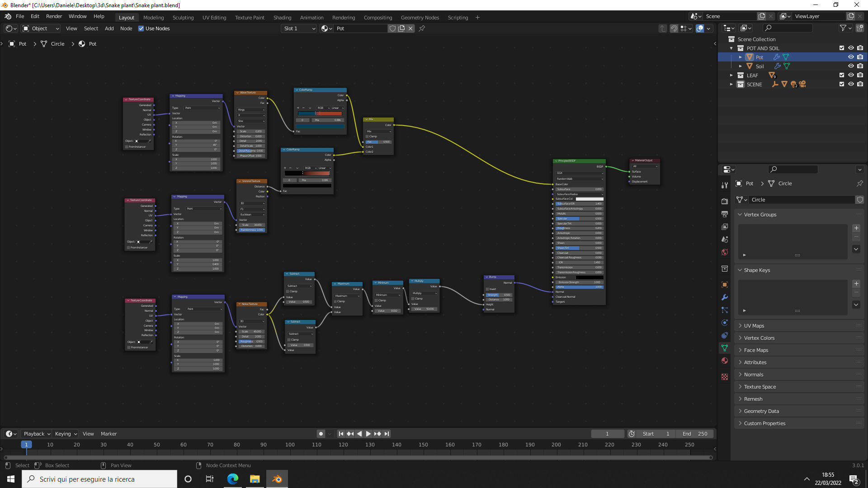Open the Modifiers properties wrench tab
Screen dimensions: 868x488
tap(725, 297)
